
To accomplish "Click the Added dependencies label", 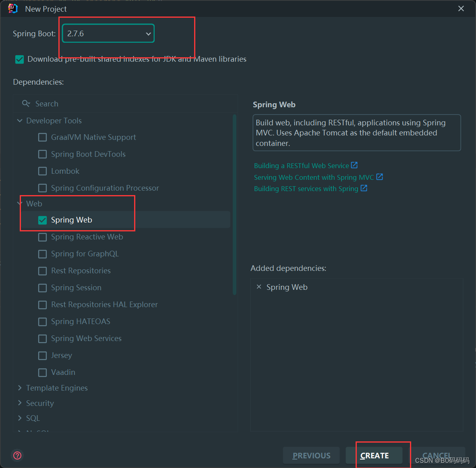I will [x=288, y=268].
